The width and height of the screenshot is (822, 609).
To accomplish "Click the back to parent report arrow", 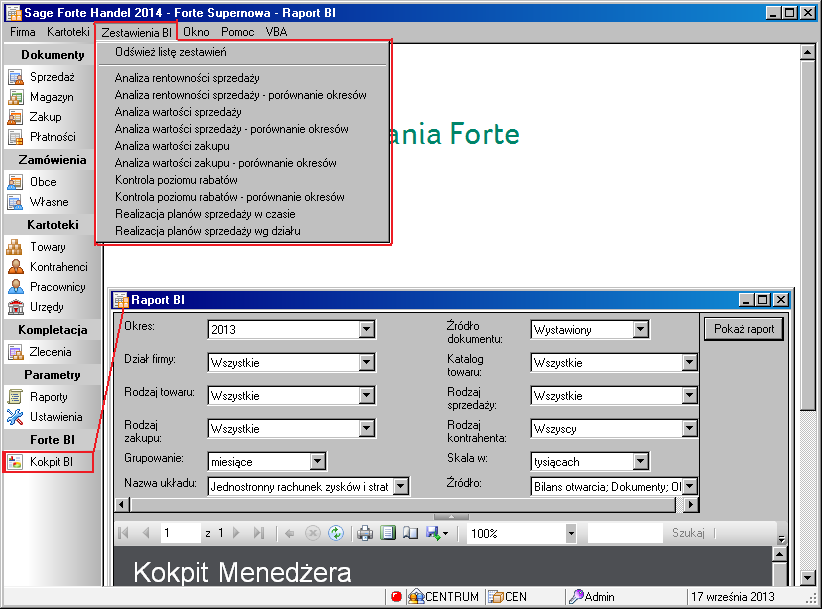I will coord(289,534).
